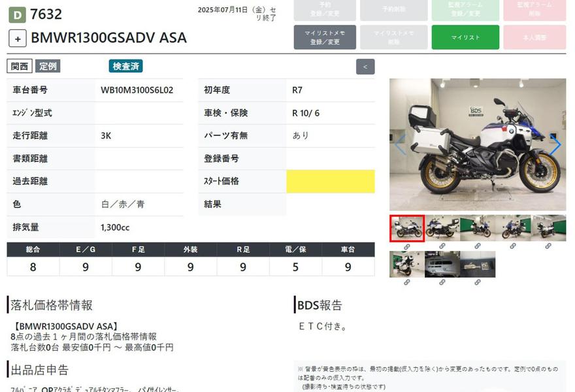Image resolution: width=575 pixels, height=392 pixels.
Task: Click the link icon under the first thumbnail
Action: pos(406,246)
